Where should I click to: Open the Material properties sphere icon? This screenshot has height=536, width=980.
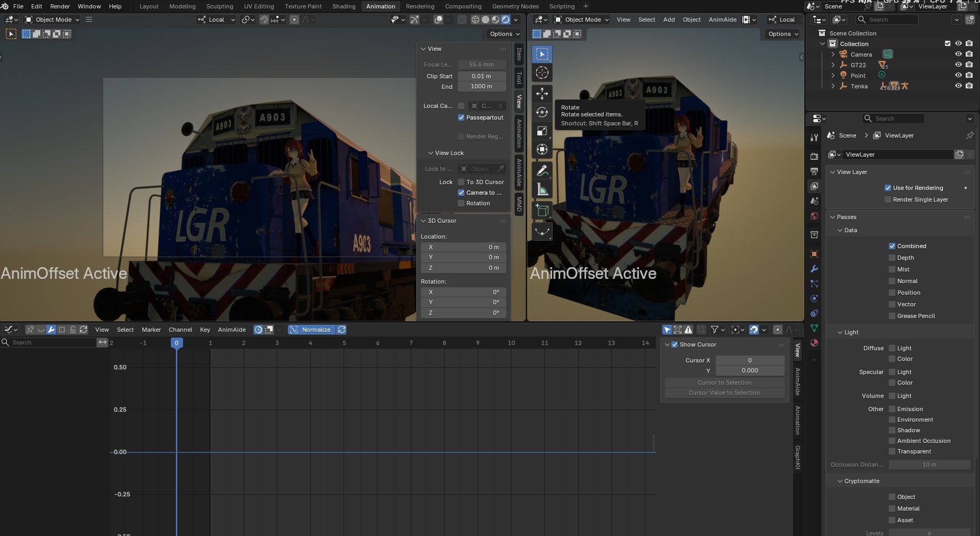[x=814, y=343]
